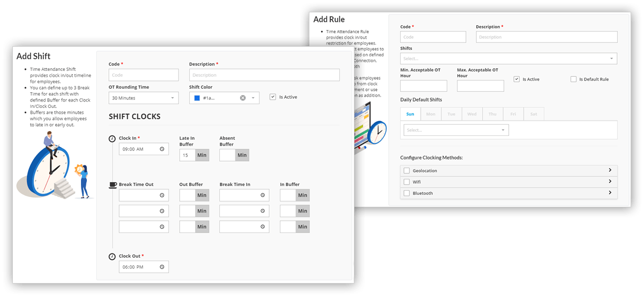Image resolution: width=644 pixels, height=297 pixels.
Task: Click the Clock In 09:00 AM time field
Action: tap(144, 149)
